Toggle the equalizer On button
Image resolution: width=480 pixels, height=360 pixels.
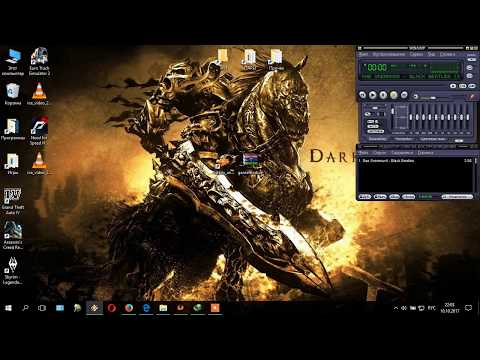tap(371, 122)
